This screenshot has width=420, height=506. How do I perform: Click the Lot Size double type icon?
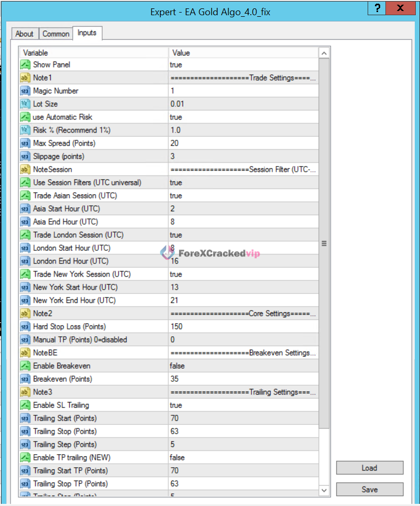[x=25, y=104]
